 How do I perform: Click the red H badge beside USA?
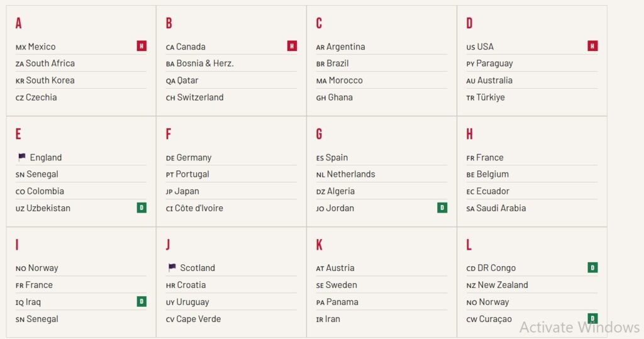(592, 46)
